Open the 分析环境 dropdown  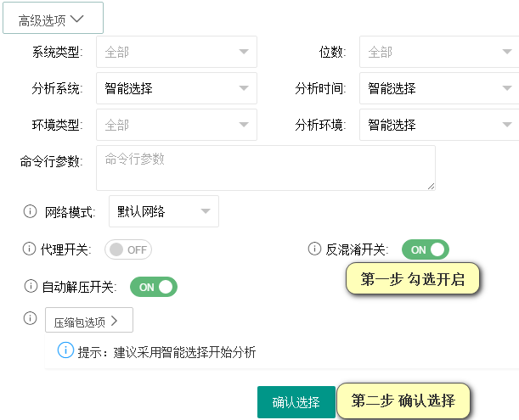439,125
